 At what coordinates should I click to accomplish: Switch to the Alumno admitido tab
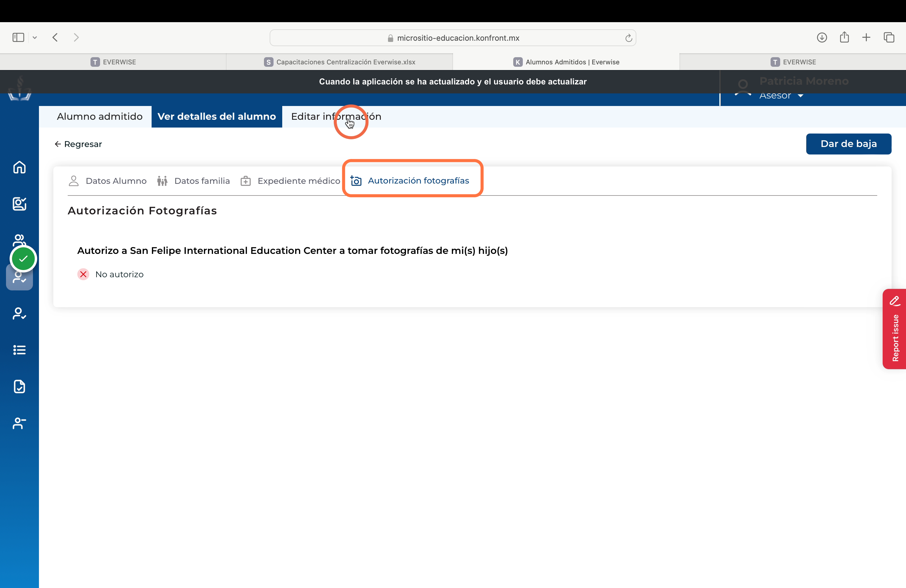point(100,116)
